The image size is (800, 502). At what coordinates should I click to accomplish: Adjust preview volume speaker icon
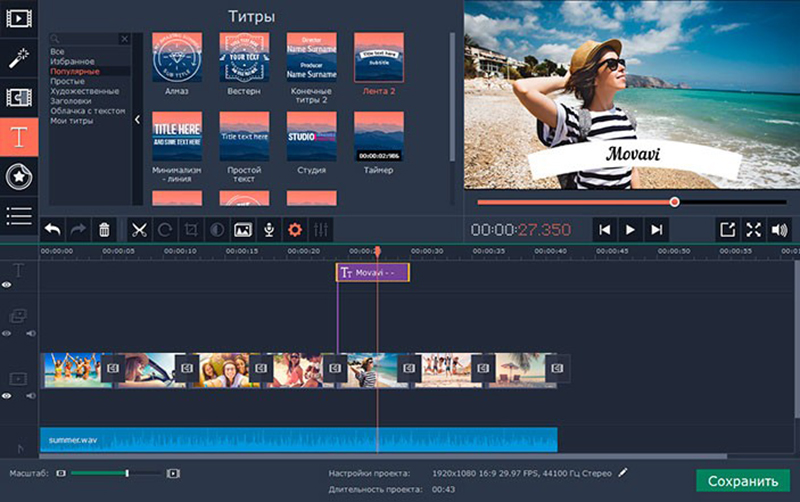coord(780,230)
